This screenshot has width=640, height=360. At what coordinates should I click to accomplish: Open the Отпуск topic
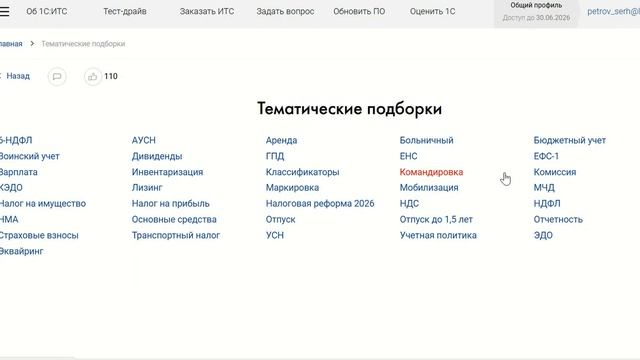280,219
